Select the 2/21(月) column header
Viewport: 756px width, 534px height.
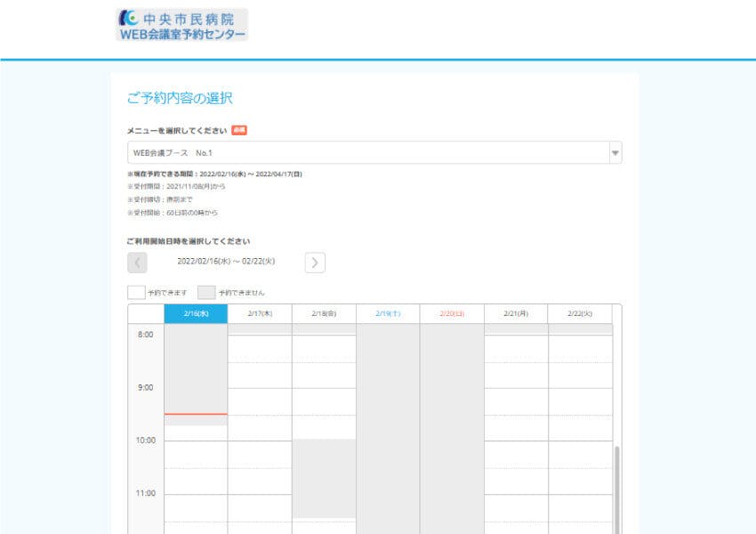pyautogui.click(x=516, y=314)
